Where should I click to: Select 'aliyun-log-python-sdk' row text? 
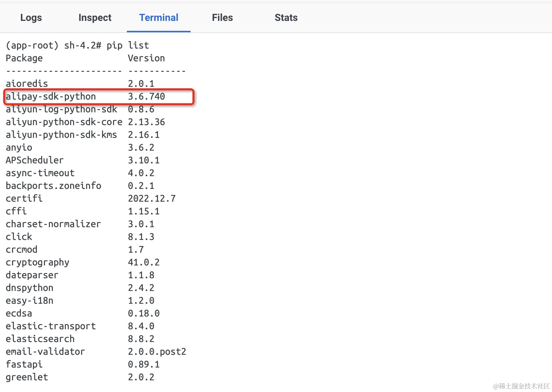(x=61, y=109)
